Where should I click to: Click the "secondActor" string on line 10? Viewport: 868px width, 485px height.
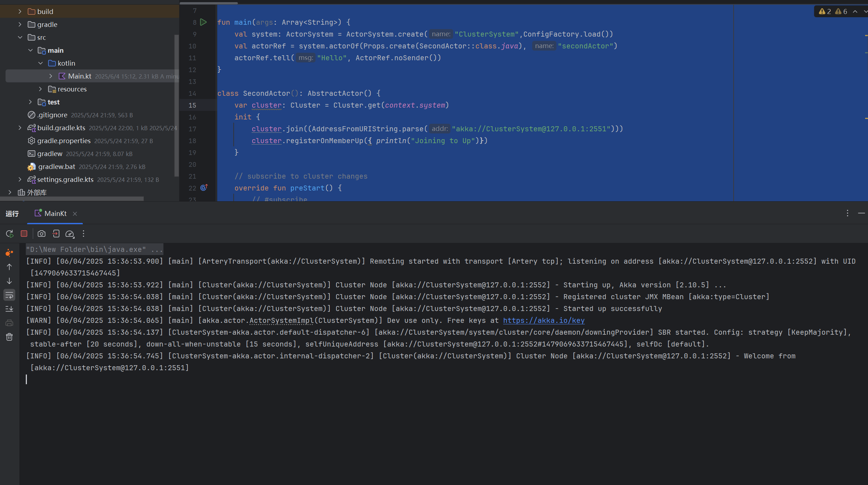[586, 46]
